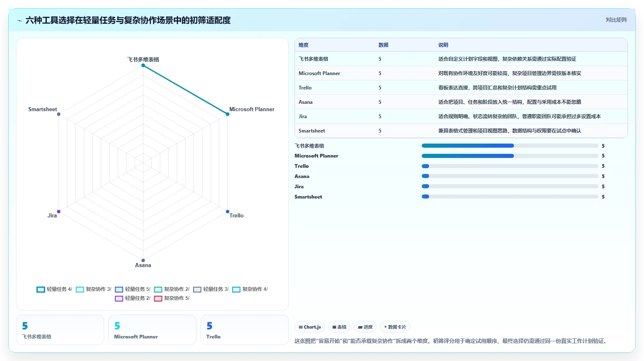Click the footer note starting 这张图把
Screen dimensions: 644x361
(450, 341)
